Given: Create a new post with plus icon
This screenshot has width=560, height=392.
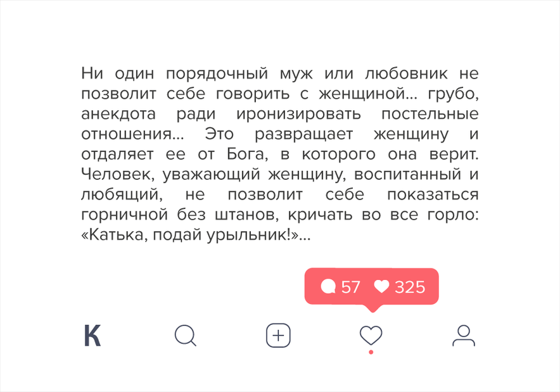Looking at the screenshot, I should click(x=278, y=336).
